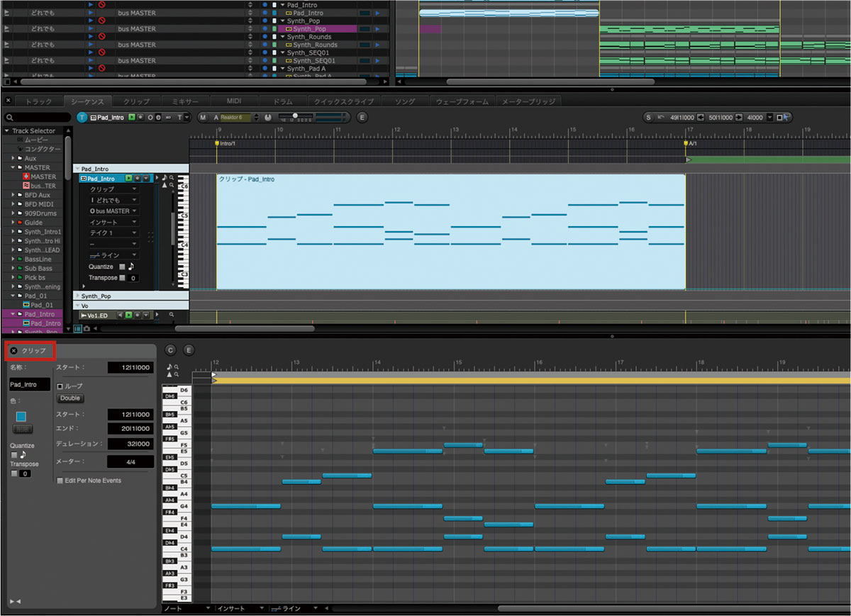Collapse the Track Selector header triangle
This screenshot has height=616, width=851.
pyautogui.click(x=7, y=131)
